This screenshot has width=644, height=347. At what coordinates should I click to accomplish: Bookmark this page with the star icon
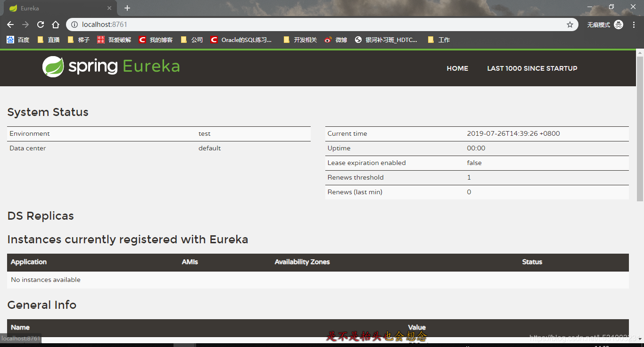[x=570, y=25]
